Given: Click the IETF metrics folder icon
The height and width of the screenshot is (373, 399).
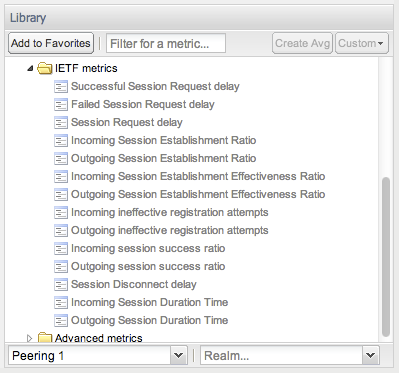Looking at the screenshot, I should click(x=44, y=68).
